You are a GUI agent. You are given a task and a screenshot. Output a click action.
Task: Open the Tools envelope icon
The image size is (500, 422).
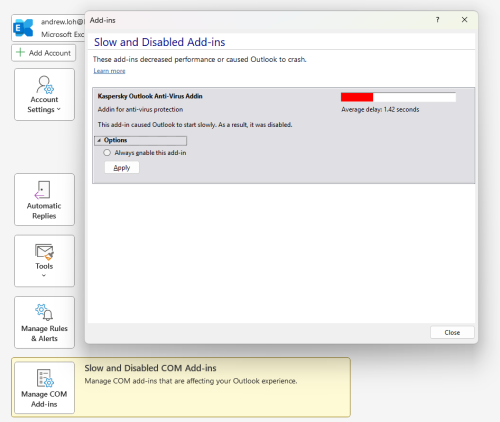[44, 252]
